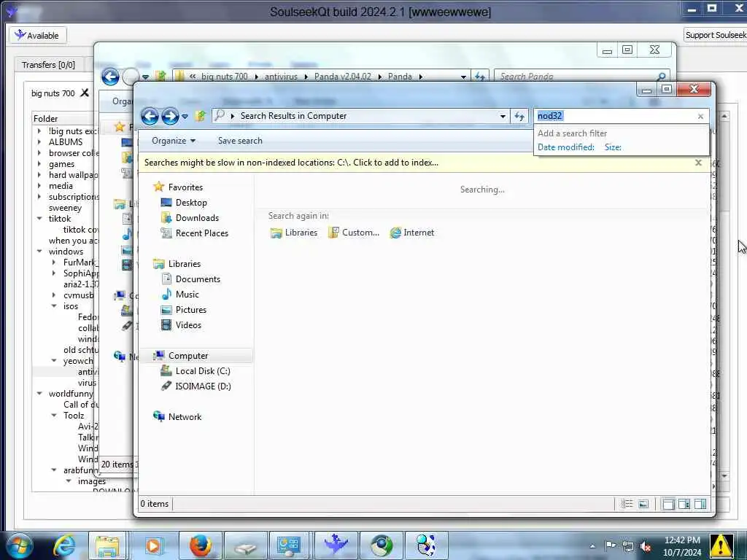Expand address bar history dropdown

pyautogui.click(x=503, y=116)
